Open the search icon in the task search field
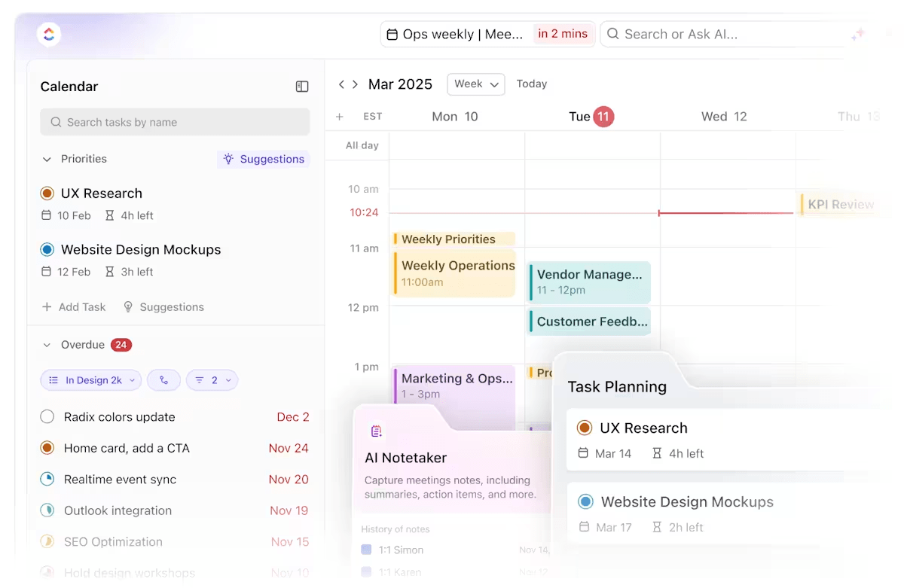The height and width of the screenshot is (588, 904). [x=56, y=121]
